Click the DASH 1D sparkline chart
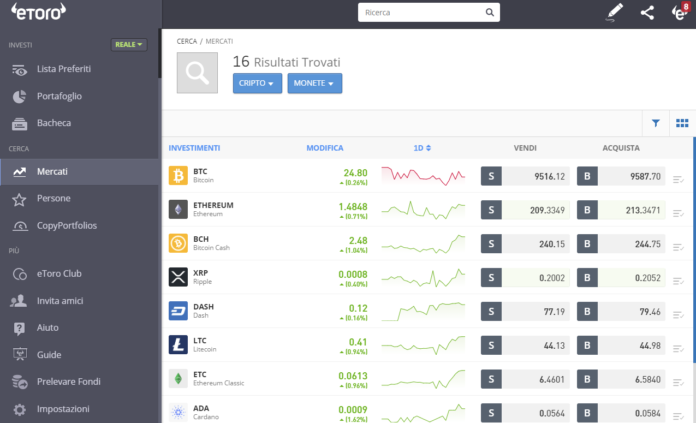The width and height of the screenshot is (696, 423). pyautogui.click(x=423, y=311)
